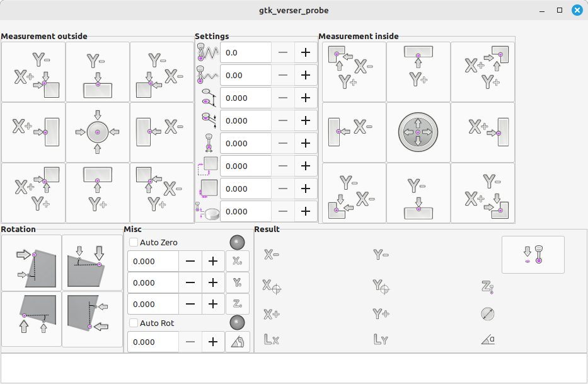
Task: Enable the Auto Rot checkbox
Action: (x=134, y=323)
